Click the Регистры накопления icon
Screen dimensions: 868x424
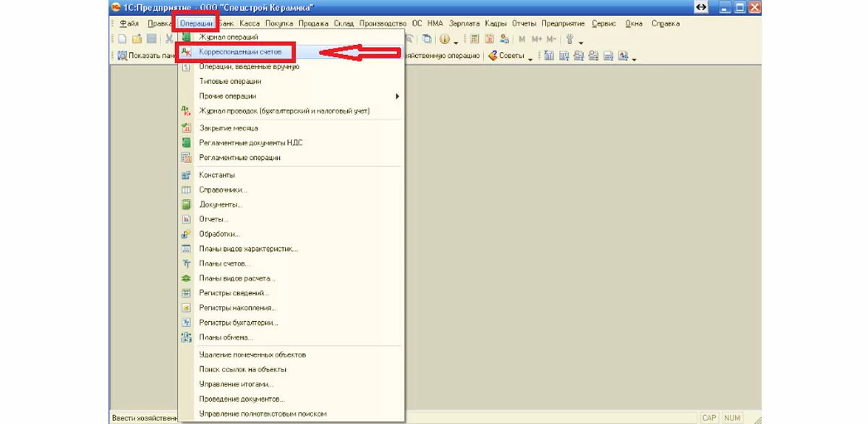[186, 308]
